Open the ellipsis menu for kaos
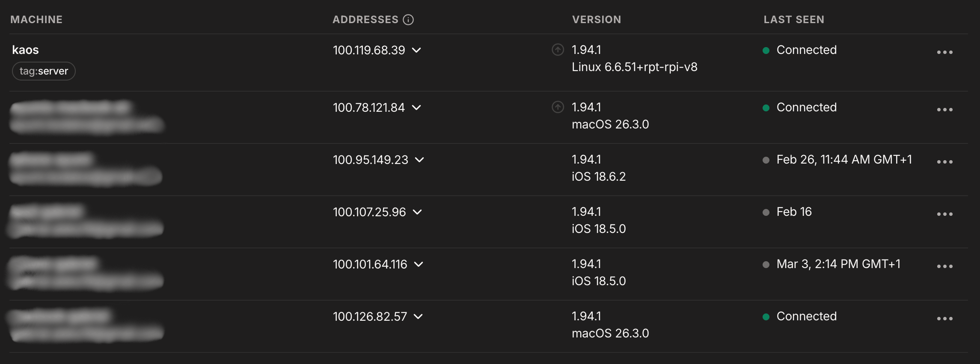 tap(944, 51)
